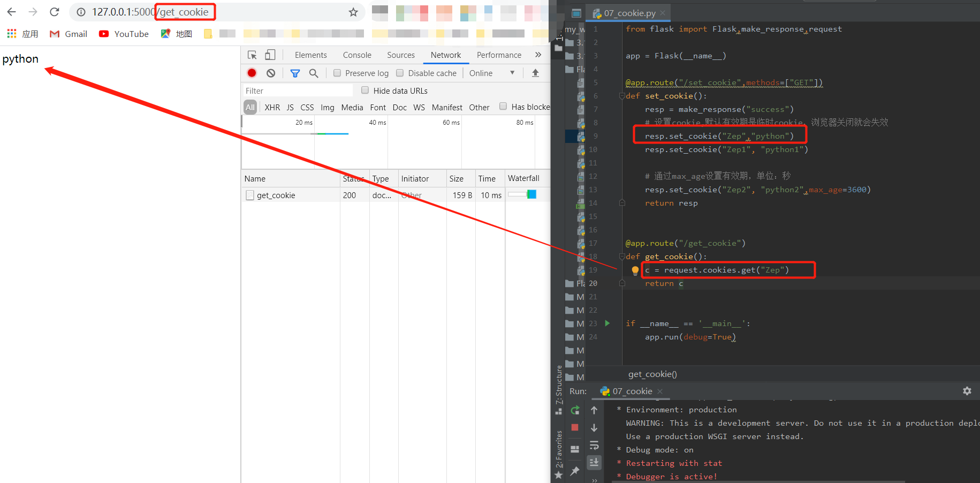The image size is (980, 483).
Task: Import HAR file with the upload arrow
Action: (535, 73)
